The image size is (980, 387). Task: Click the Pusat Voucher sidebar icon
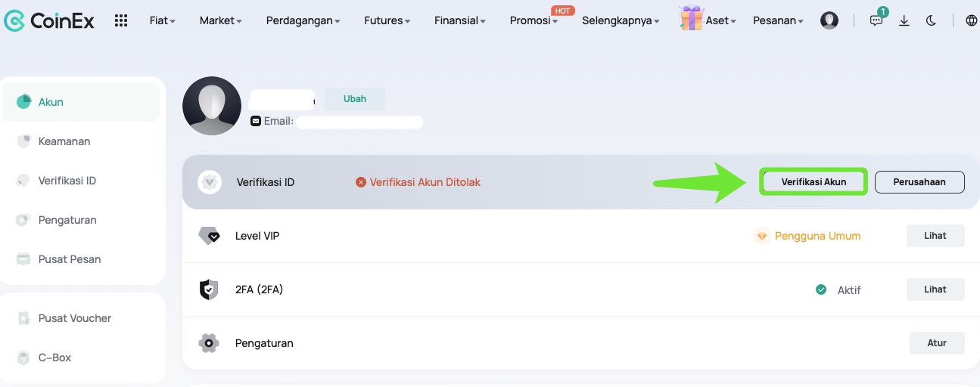tap(23, 318)
